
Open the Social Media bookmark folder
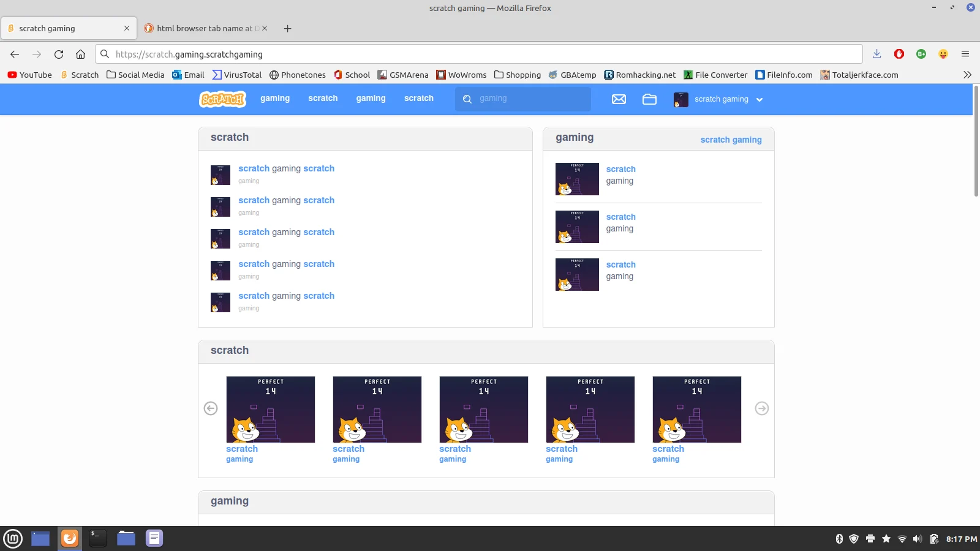click(x=135, y=75)
